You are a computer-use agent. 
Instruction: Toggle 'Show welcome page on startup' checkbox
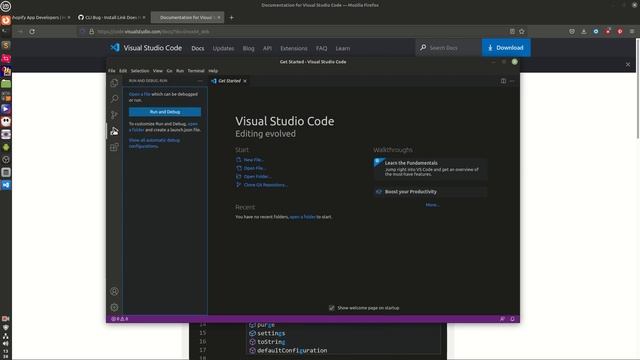(x=332, y=308)
